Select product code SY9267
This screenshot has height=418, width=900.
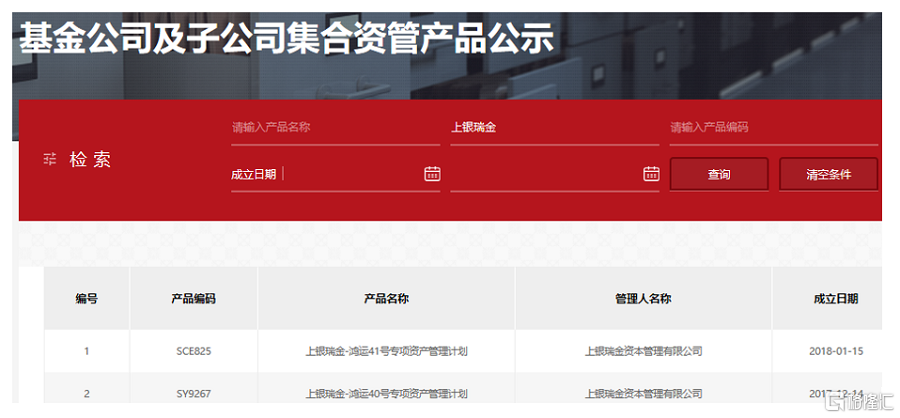(x=193, y=394)
